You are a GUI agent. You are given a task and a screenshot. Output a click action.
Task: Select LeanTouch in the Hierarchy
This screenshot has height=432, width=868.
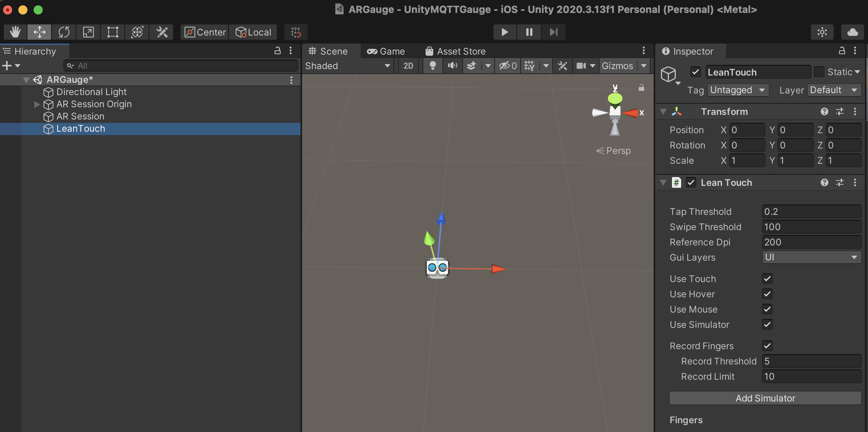80,129
